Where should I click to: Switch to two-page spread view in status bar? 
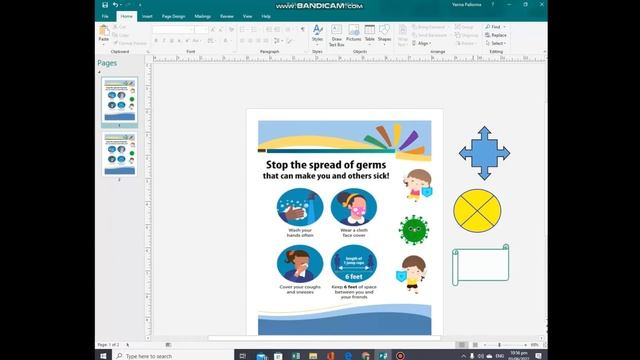(475, 345)
